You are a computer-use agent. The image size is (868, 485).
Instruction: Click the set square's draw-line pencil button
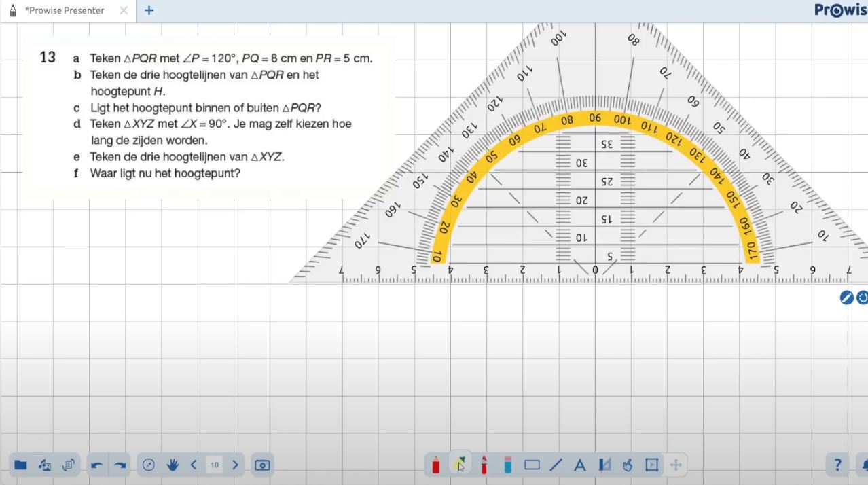click(846, 298)
